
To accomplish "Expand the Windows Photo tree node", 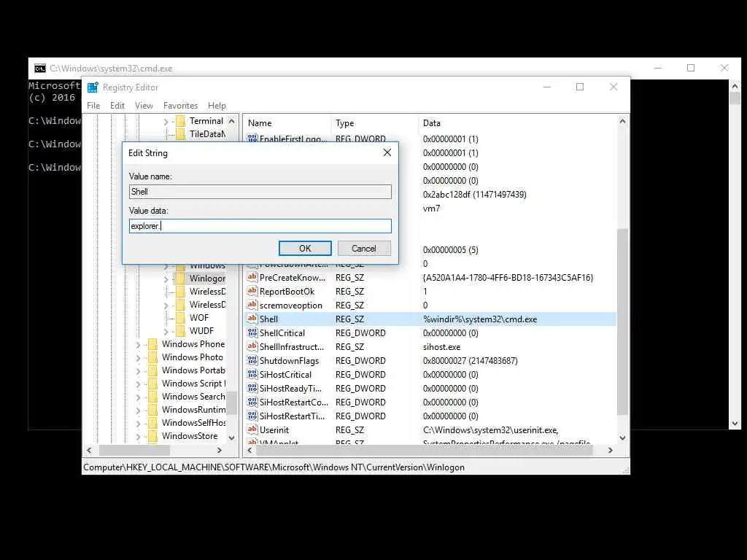I will click(x=138, y=357).
